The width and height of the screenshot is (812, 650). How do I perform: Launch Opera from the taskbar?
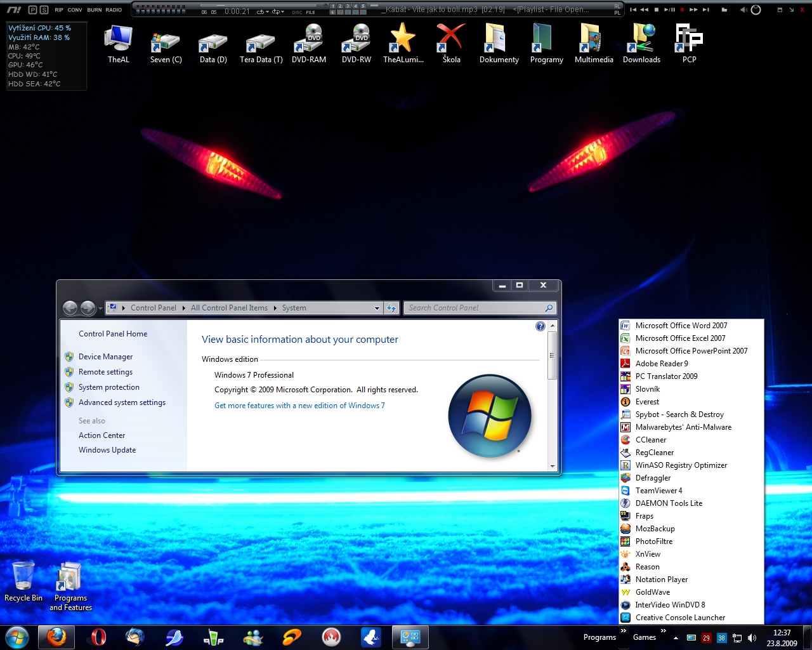(x=98, y=637)
